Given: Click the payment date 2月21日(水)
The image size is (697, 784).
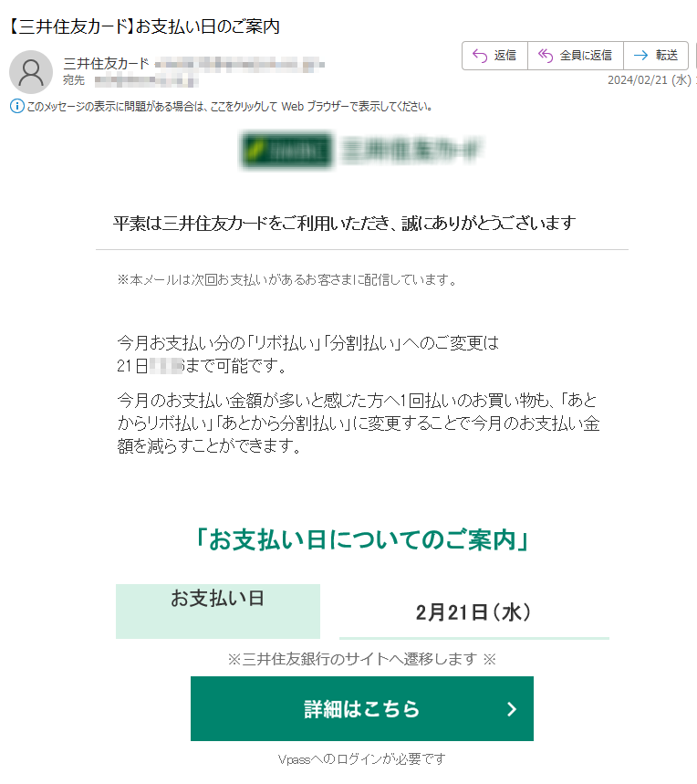Looking at the screenshot, I should (473, 612).
